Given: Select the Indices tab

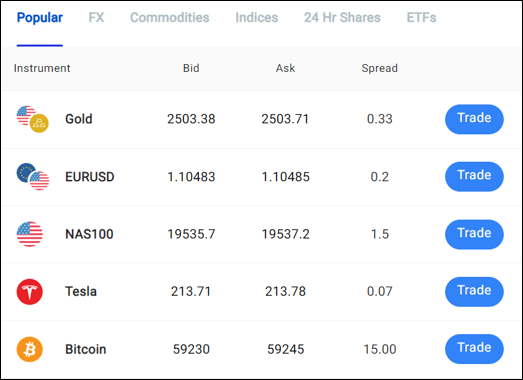Looking at the screenshot, I should click(x=257, y=18).
